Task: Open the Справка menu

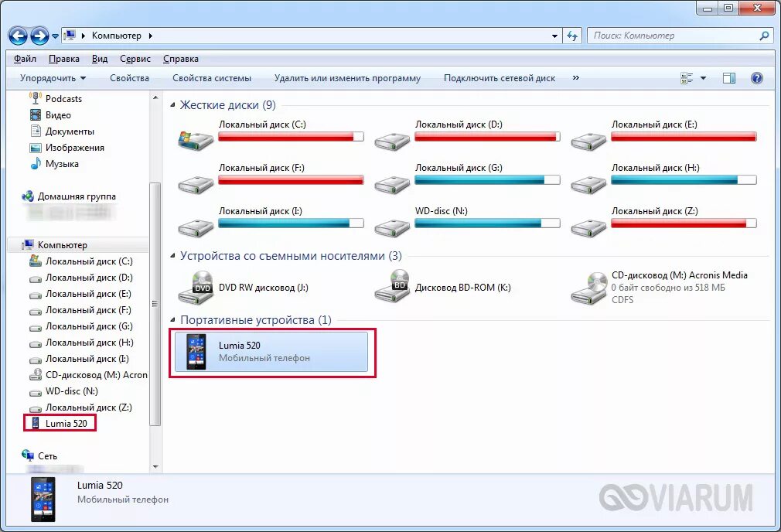Action: tap(181, 59)
